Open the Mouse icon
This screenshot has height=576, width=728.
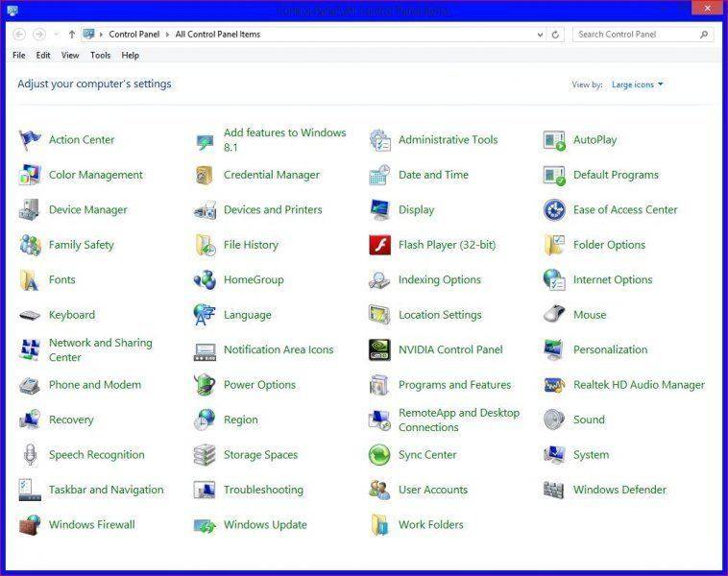(554, 314)
